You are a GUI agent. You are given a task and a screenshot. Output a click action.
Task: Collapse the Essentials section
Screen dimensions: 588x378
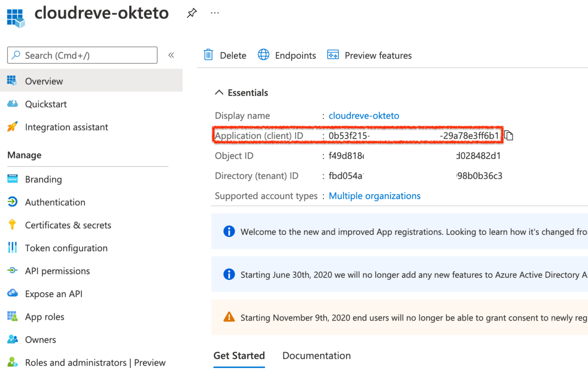(219, 93)
